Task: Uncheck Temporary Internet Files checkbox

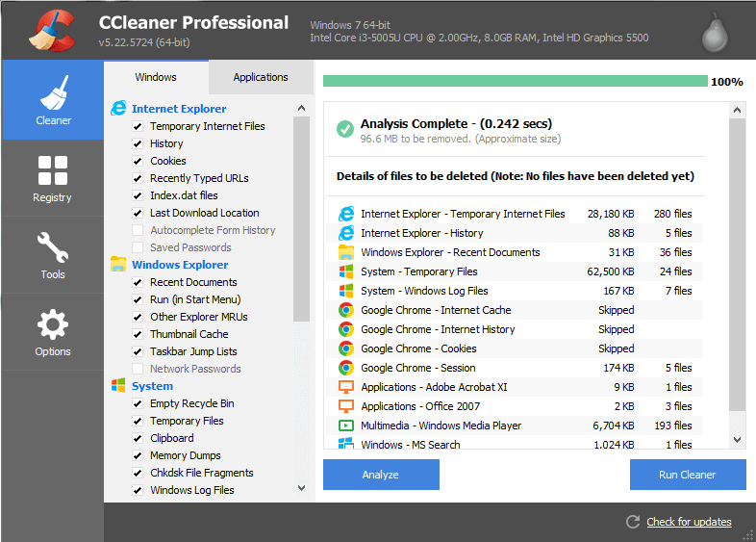Action: [x=138, y=126]
